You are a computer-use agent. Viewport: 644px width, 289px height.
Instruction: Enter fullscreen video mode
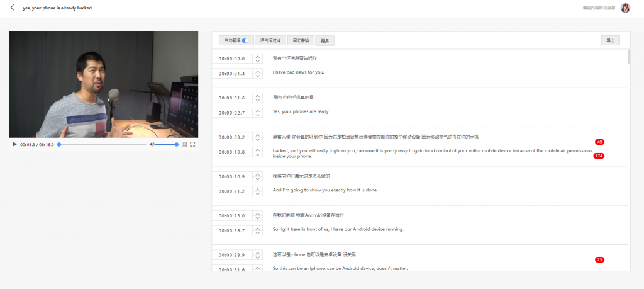tap(192, 144)
